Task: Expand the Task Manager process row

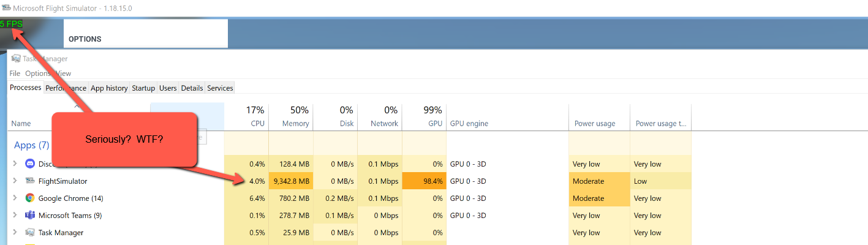Action: [x=15, y=233]
